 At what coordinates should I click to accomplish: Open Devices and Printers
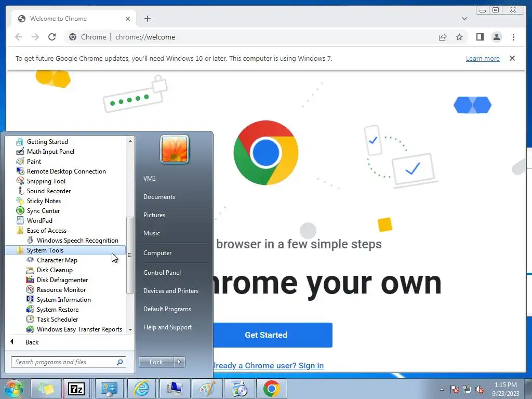pos(170,291)
